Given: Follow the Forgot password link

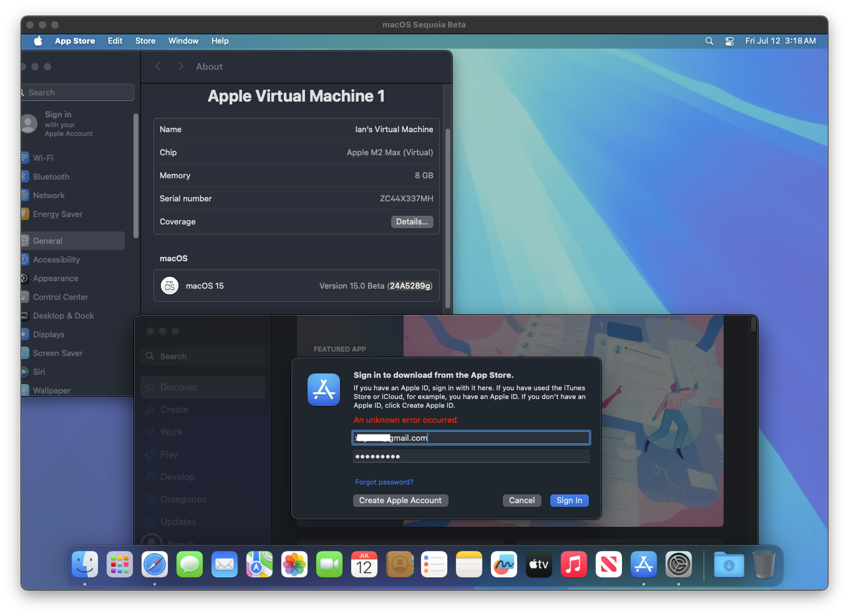Looking at the screenshot, I should tap(384, 482).
